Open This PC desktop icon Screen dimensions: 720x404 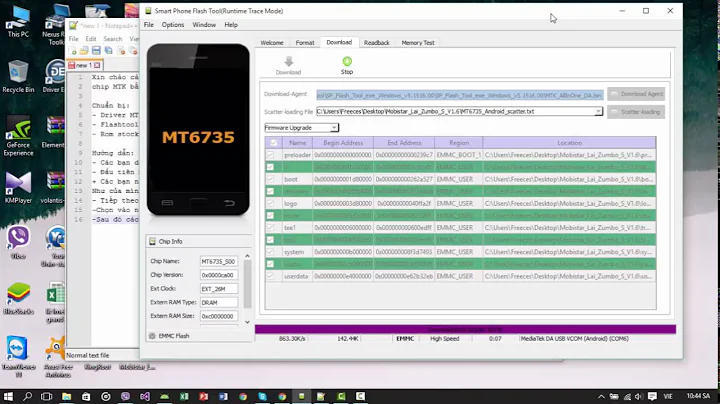(18, 22)
